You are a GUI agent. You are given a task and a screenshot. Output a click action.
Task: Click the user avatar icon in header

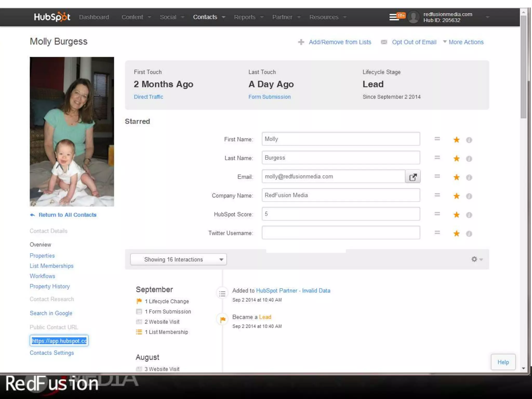(x=413, y=17)
